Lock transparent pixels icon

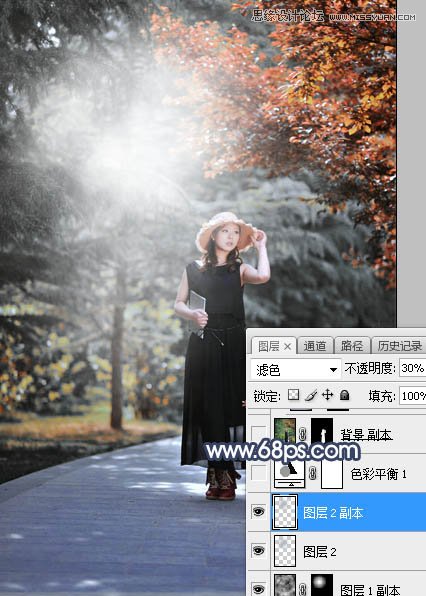[293, 395]
